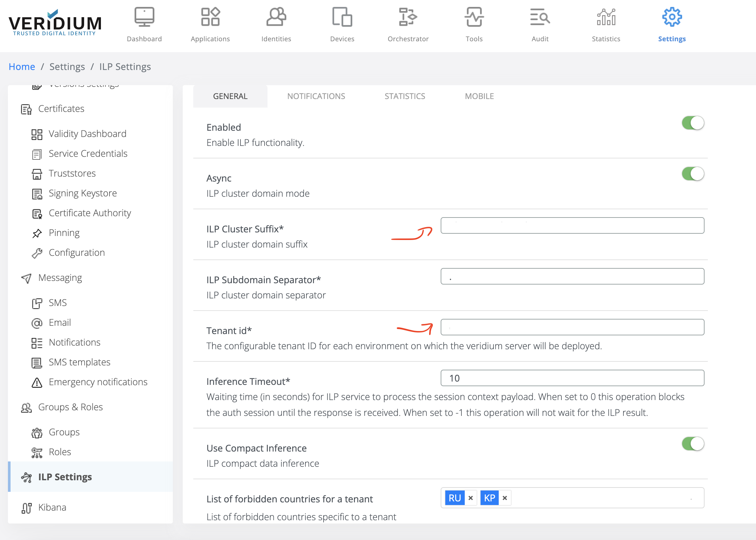Collapse the Groups & Roles section

pos(71,407)
